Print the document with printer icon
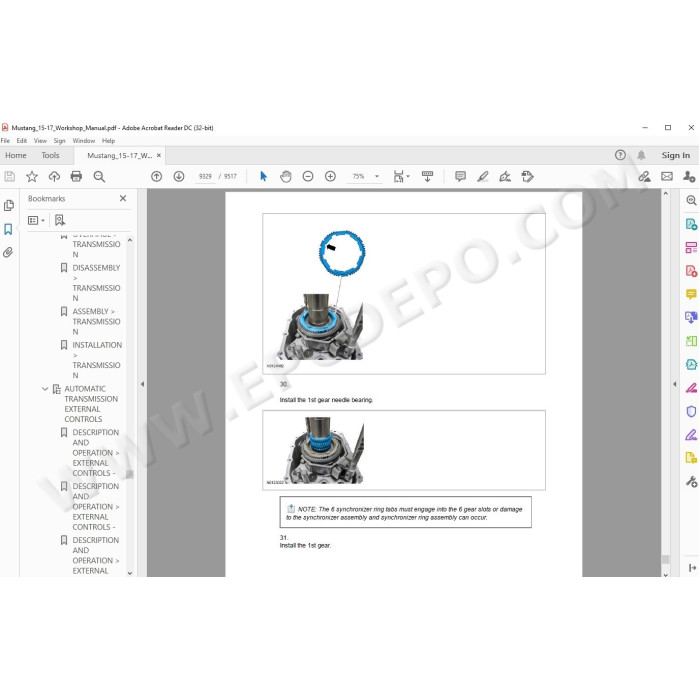 pyautogui.click(x=76, y=176)
